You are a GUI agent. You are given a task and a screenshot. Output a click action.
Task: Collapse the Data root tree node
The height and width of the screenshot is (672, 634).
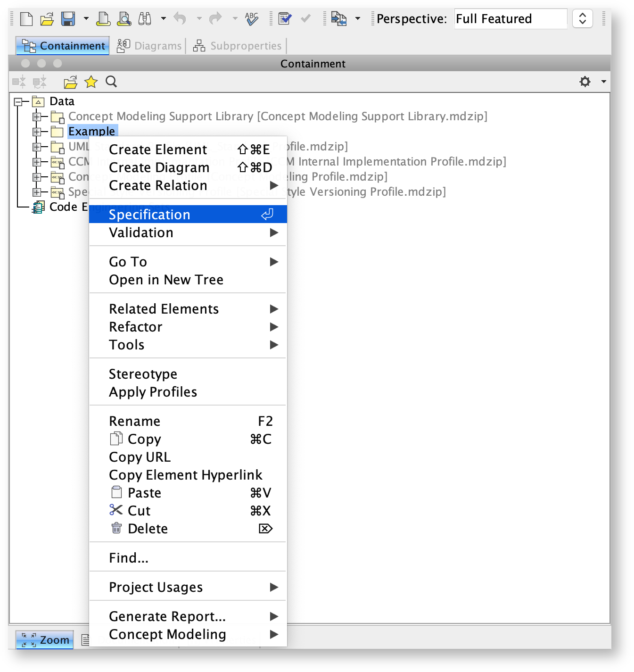coord(18,101)
